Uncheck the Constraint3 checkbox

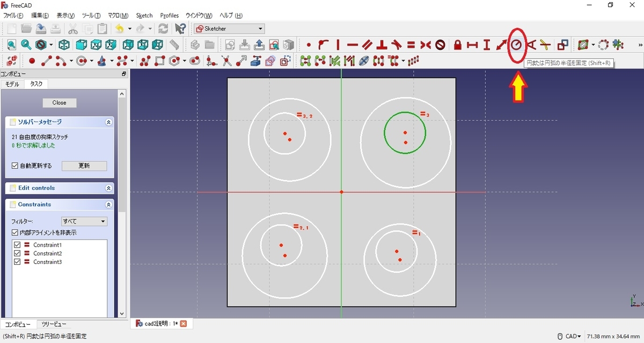(x=17, y=262)
